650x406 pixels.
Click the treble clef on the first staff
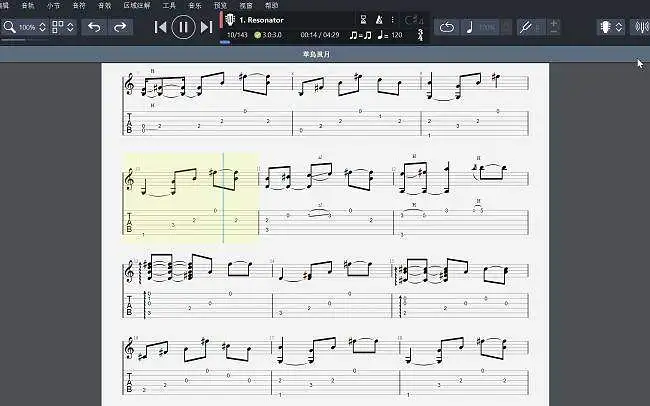pyautogui.click(x=129, y=84)
